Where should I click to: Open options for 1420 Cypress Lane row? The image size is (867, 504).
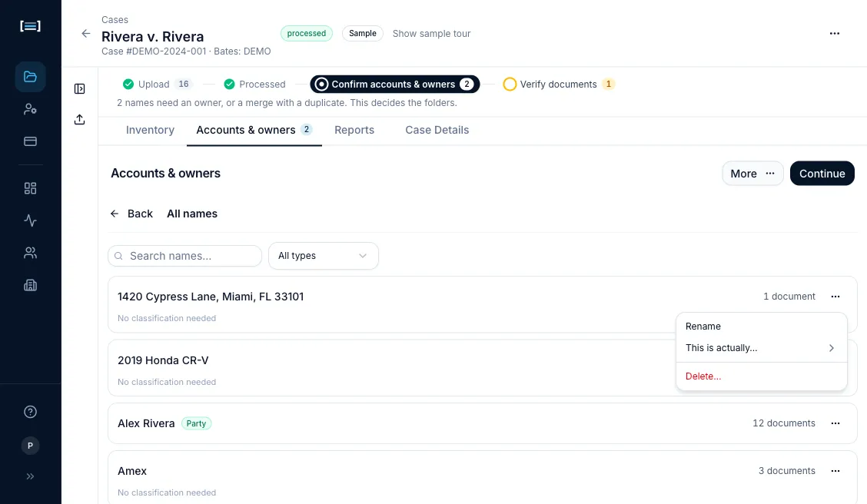835,297
